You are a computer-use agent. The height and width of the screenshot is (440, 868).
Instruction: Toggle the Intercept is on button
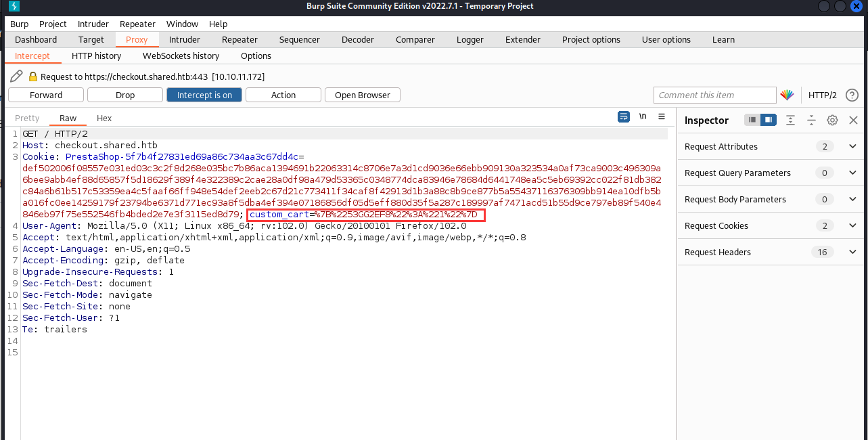pos(204,95)
